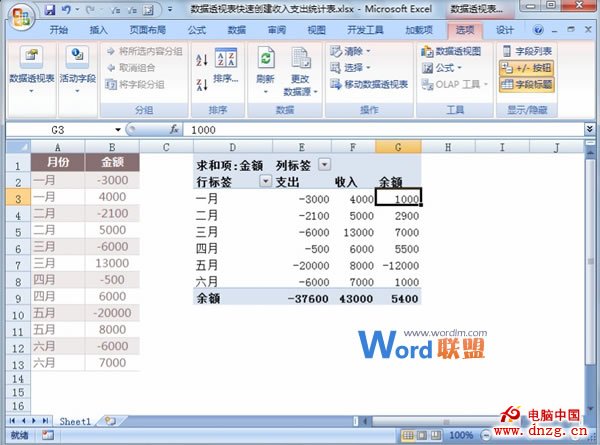The height and width of the screenshot is (445, 600).
Task: Click Move PivotTable
Action: click(369, 84)
